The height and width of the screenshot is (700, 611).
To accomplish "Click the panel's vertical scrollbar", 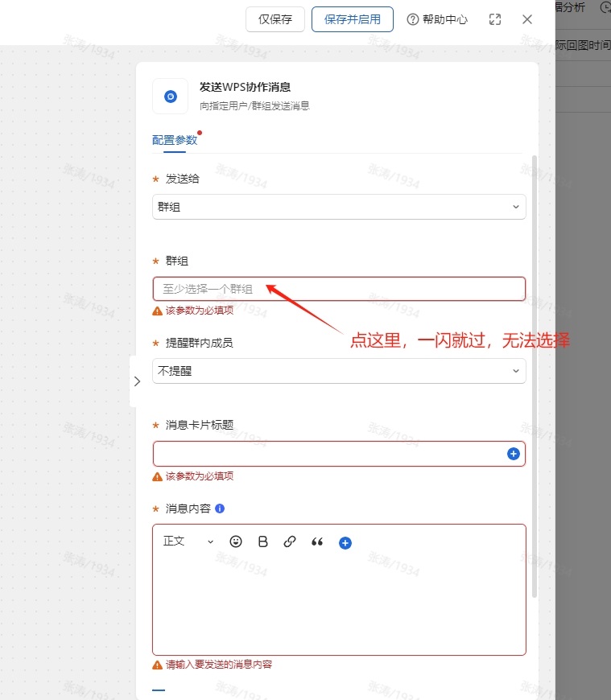I will [x=535, y=377].
